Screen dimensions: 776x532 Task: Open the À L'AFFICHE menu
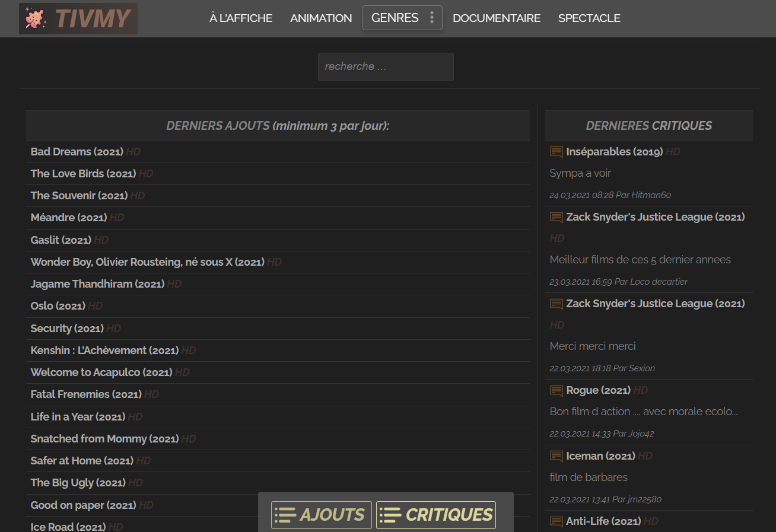coord(241,18)
